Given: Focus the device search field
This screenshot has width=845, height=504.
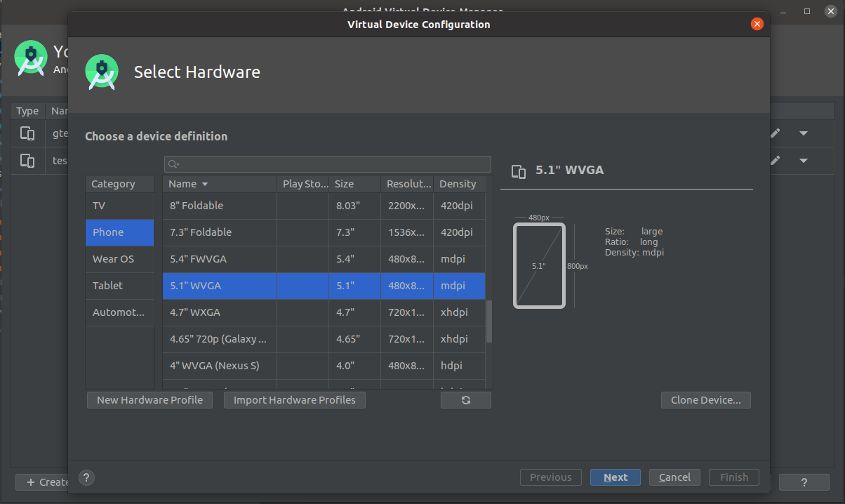Looking at the screenshot, I should point(328,164).
